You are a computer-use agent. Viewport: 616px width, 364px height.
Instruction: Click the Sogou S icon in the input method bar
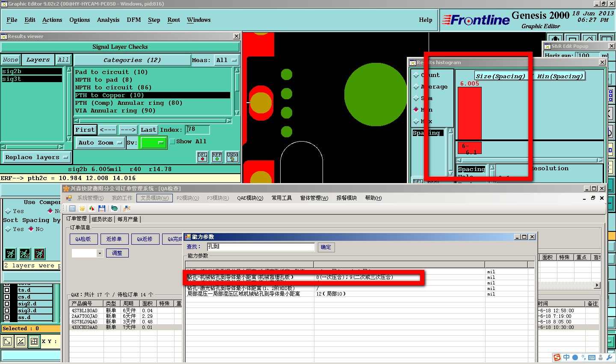[x=557, y=358]
